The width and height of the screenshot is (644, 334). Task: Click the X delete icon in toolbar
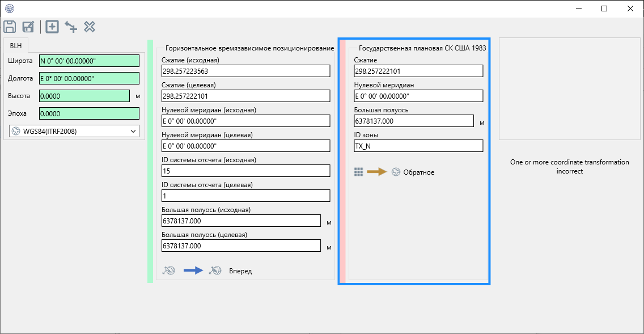pyautogui.click(x=90, y=27)
